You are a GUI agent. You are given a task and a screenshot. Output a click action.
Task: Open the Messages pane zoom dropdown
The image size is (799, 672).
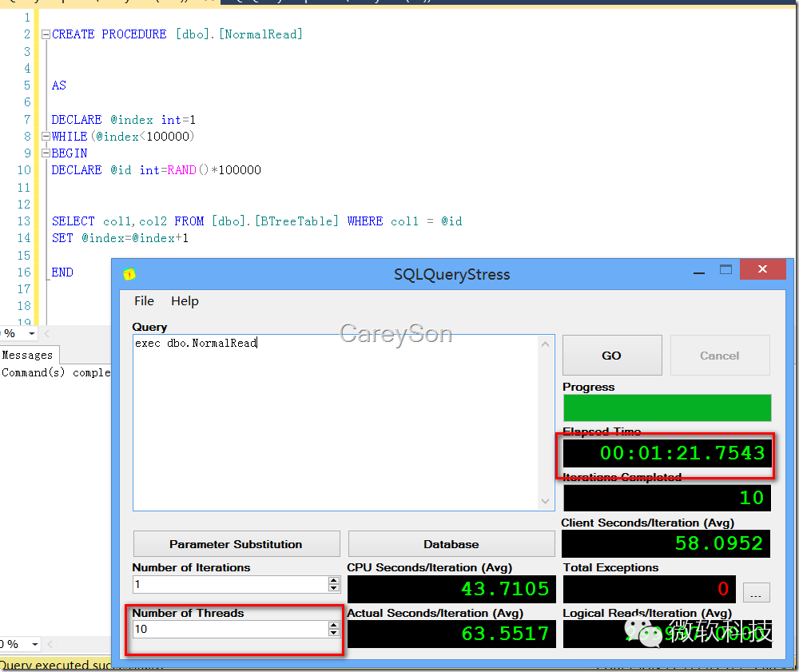tap(34, 644)
